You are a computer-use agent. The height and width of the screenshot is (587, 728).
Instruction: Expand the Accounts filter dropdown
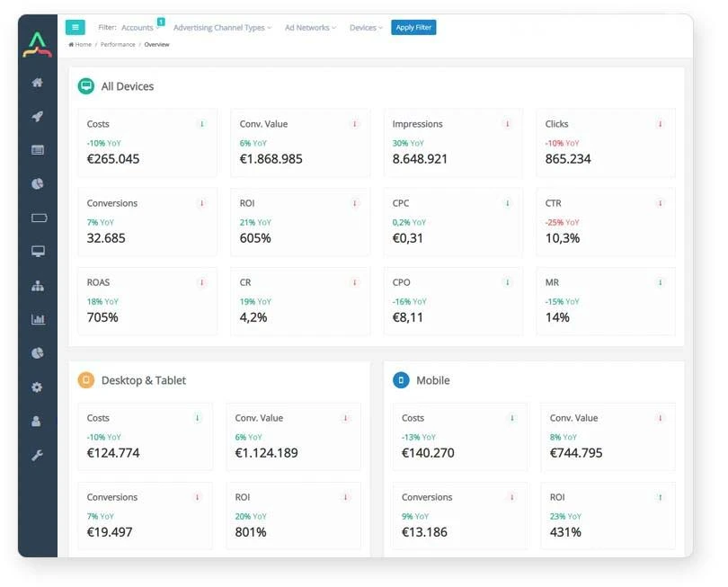[x=140, y=28]
